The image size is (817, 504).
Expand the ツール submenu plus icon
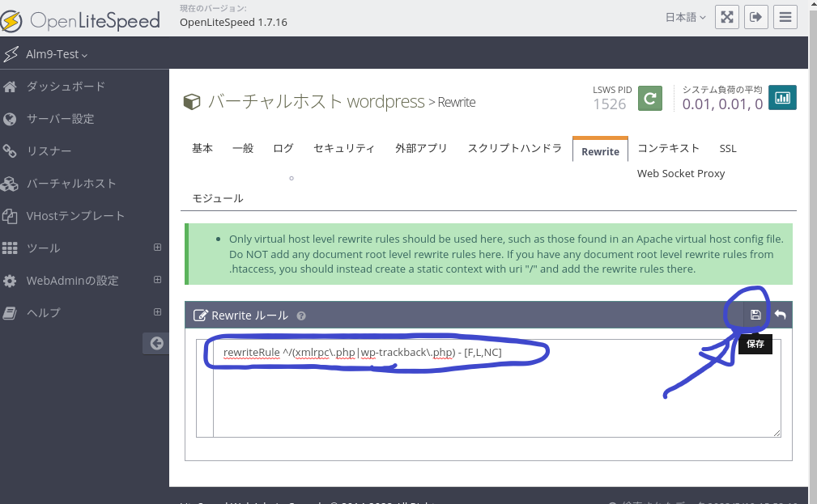[157, 248]
